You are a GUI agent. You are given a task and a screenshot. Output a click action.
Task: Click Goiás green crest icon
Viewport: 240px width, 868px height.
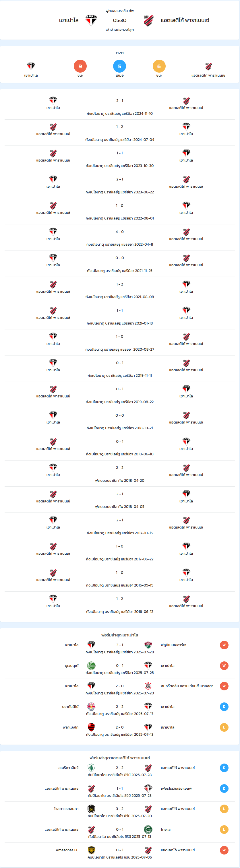(148, 829)
